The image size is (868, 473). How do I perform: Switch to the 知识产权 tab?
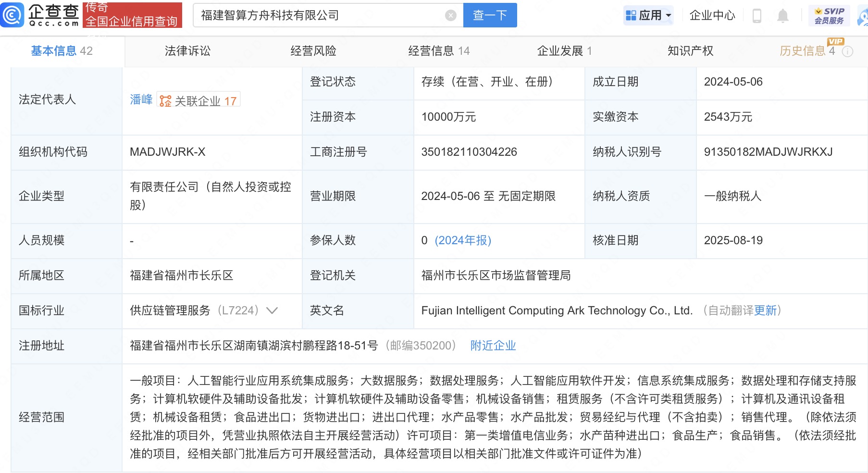point(690,51)
